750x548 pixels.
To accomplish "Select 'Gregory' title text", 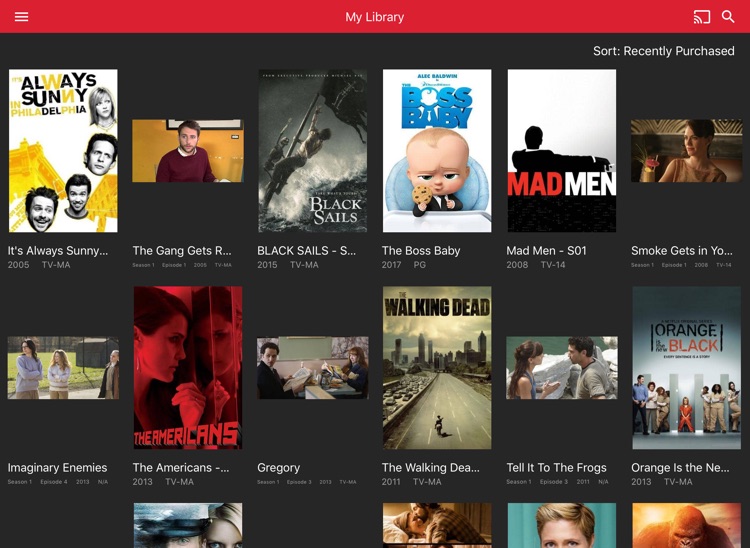I will tap(279, 468).
